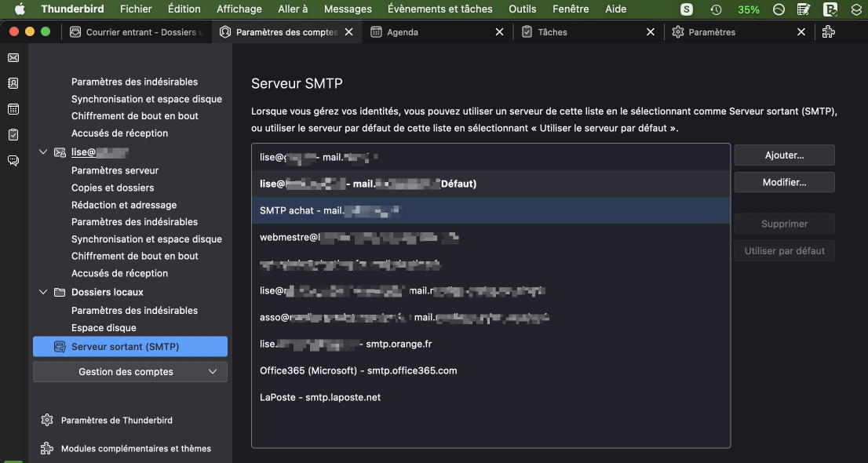Open the Messages menu
The width and height of the screenshot is (868, 463).
(348, 9)
